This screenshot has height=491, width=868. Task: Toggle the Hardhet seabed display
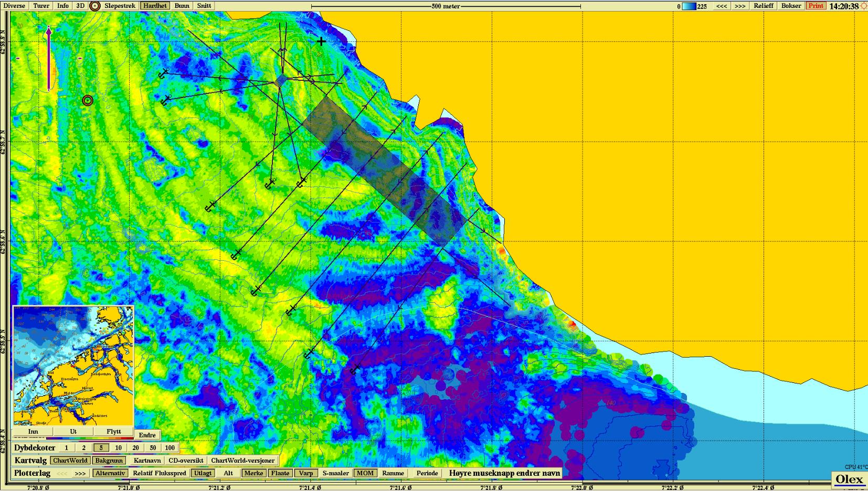tap(155, 6)
